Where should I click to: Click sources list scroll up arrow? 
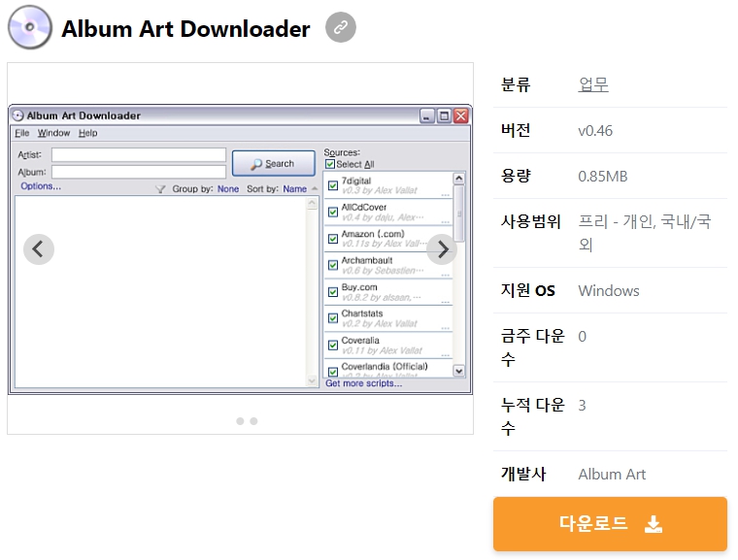pos(459,179)
